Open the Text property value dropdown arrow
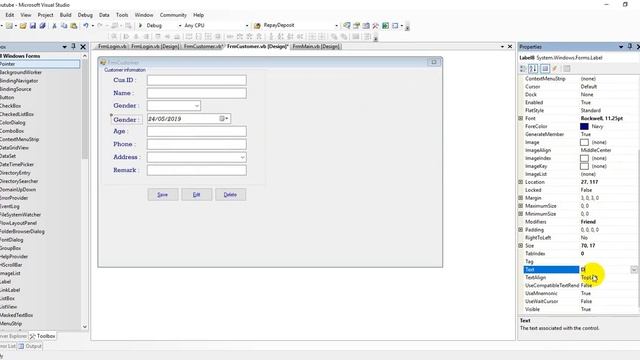The width and height of the screenshot is (640, 360). pos(634,269)
